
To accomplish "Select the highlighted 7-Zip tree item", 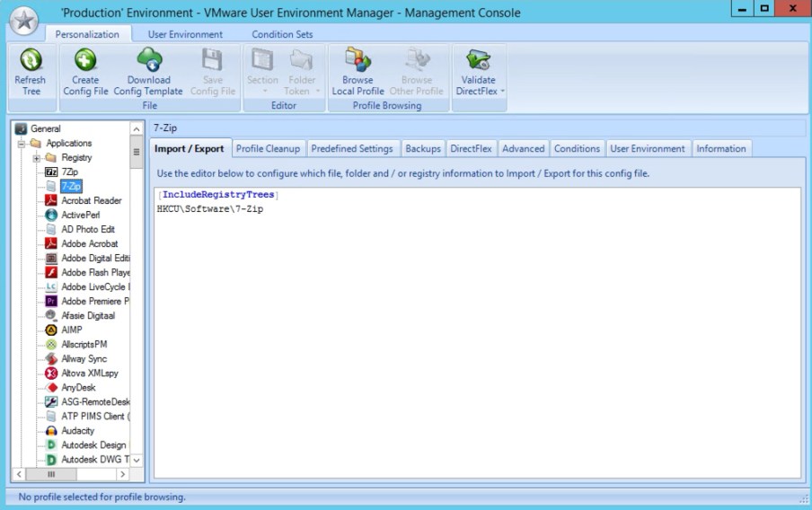I will tap(71, 186).
